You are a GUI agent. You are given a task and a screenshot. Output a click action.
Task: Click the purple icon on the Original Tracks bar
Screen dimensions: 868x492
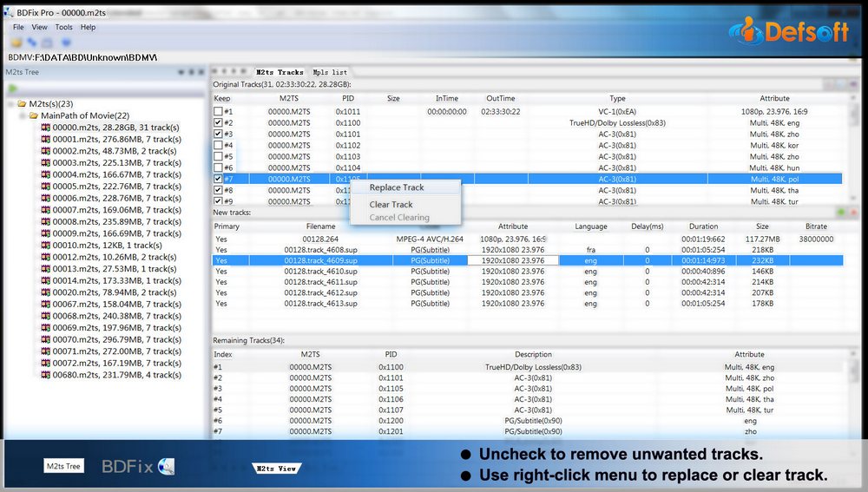853,84
